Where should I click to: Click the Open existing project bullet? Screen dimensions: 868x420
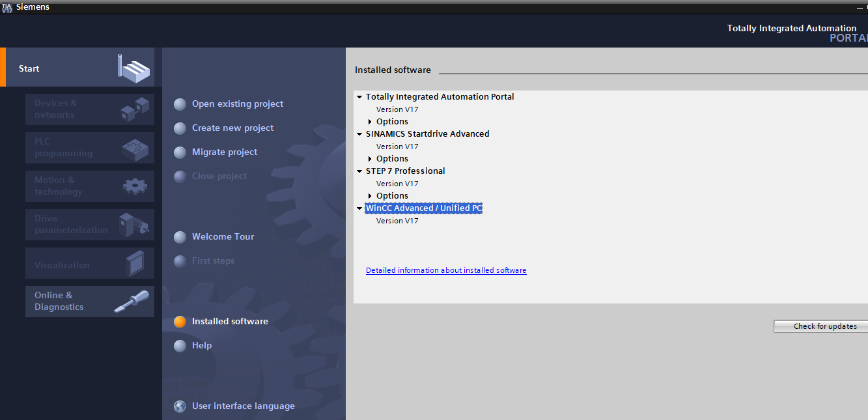180,104
